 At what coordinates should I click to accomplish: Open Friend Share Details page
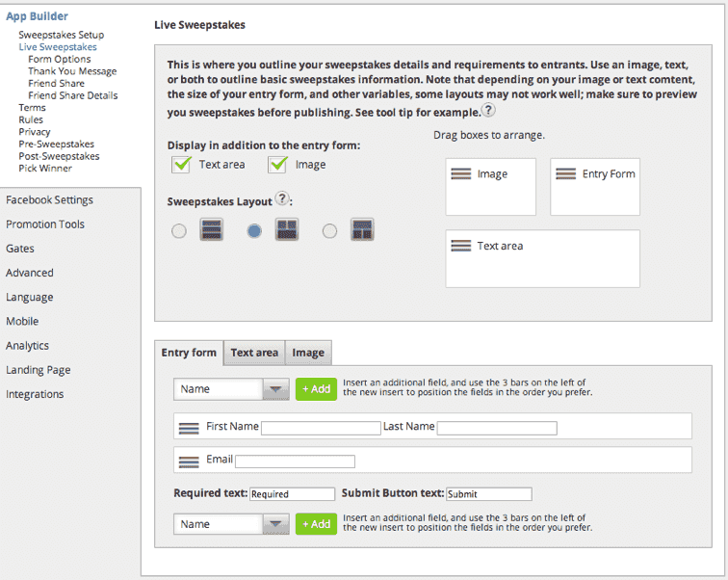tap(73, 95)
